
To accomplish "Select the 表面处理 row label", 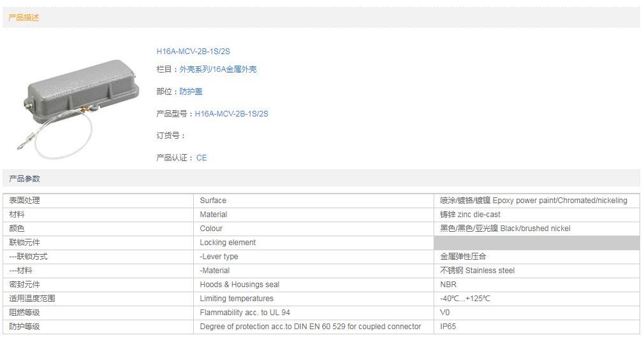I will pos(25,201).
